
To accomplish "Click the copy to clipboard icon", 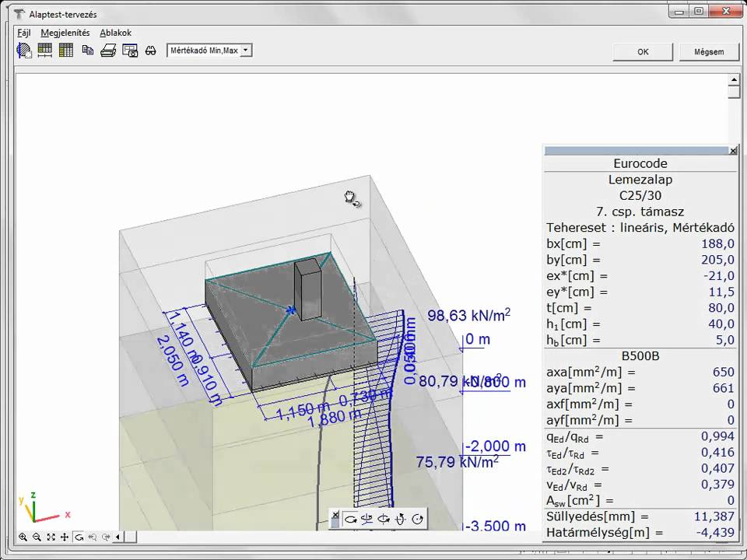I will [x=88, y=50].
